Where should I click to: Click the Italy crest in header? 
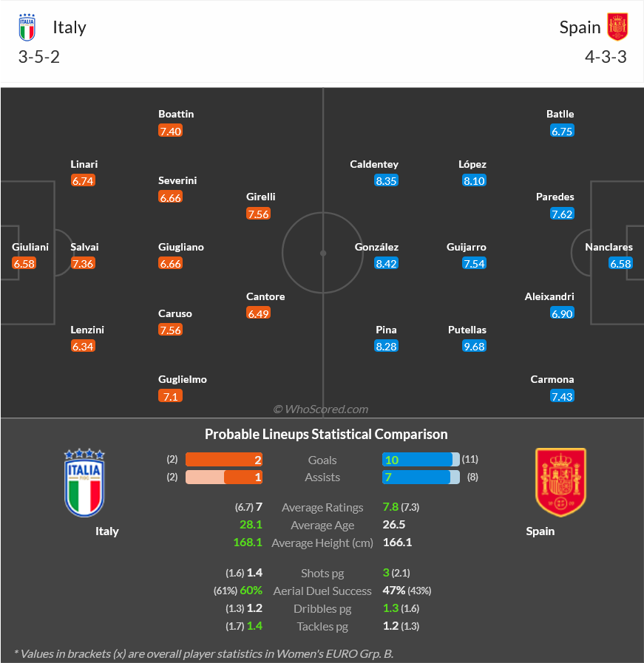point(27,27)
